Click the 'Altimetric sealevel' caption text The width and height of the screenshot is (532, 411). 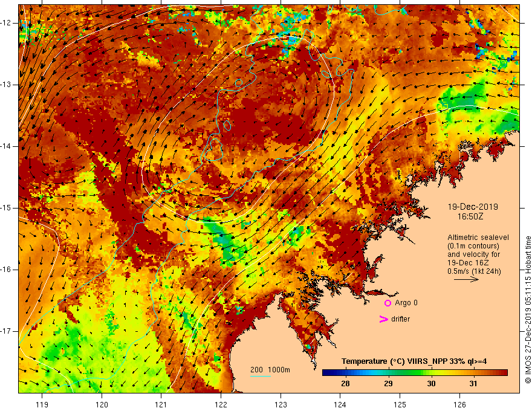pyautogui.click(x=478, y=238)
